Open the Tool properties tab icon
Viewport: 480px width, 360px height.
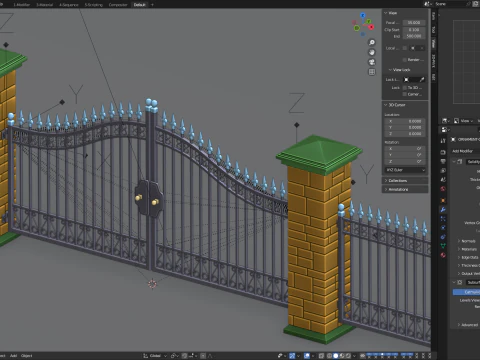click(x=443, y=141)
